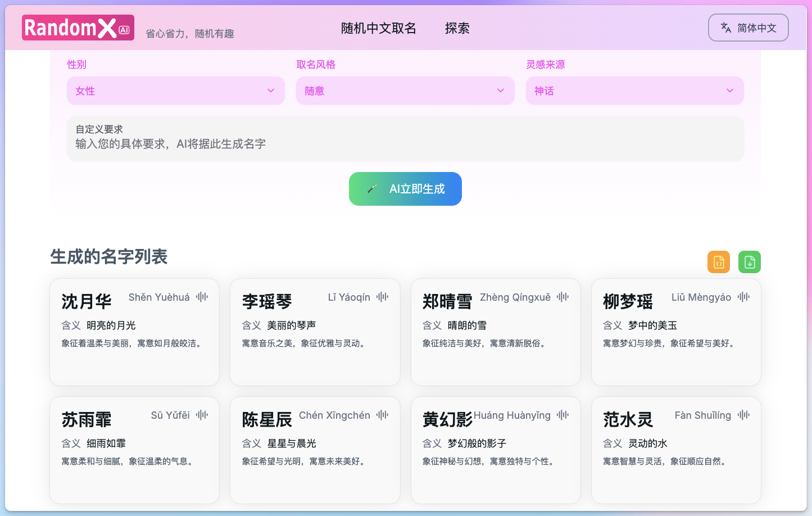Play pronunciation audio for 沈月华
Image resolution: width=812 pixels, height=516 pixels.
tap(202, 296)
